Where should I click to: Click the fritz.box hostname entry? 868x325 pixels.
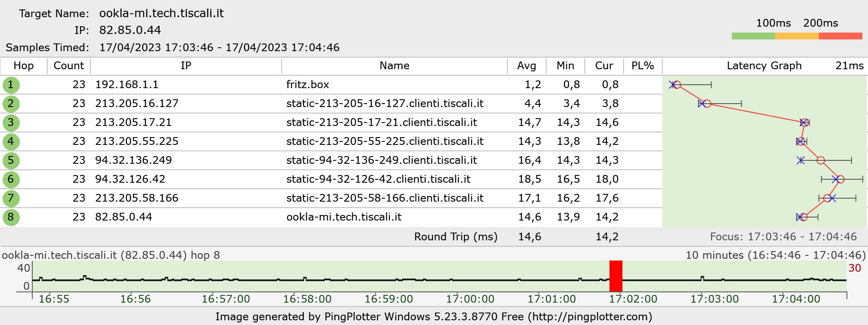click(308, 85)
